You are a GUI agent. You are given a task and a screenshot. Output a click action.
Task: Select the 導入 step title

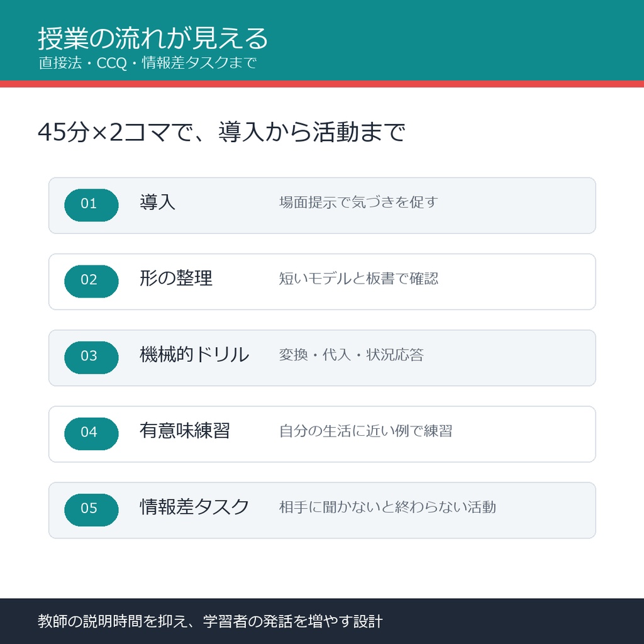pyautogui.click(x=158, y=202)
